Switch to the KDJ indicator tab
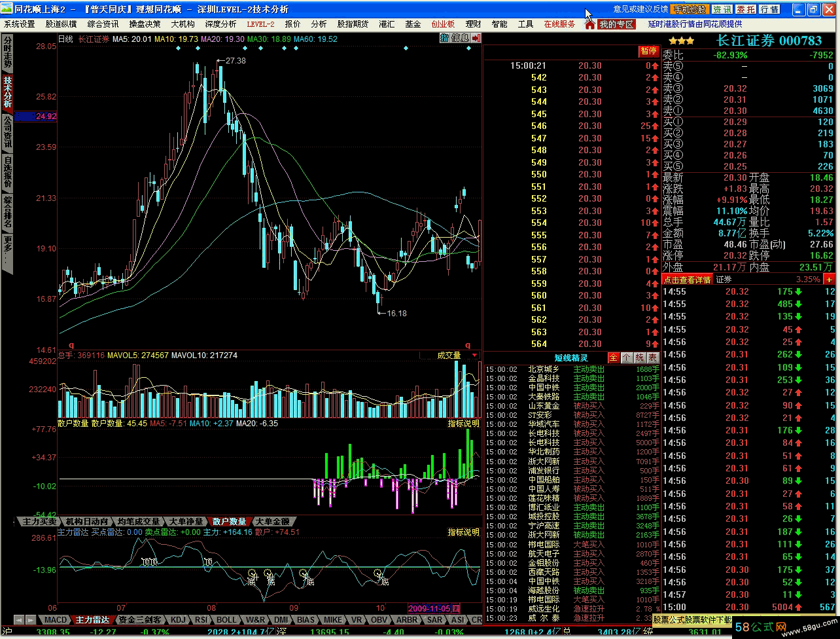Viewport: 840px width, 639px height. (x=178, y=619)
